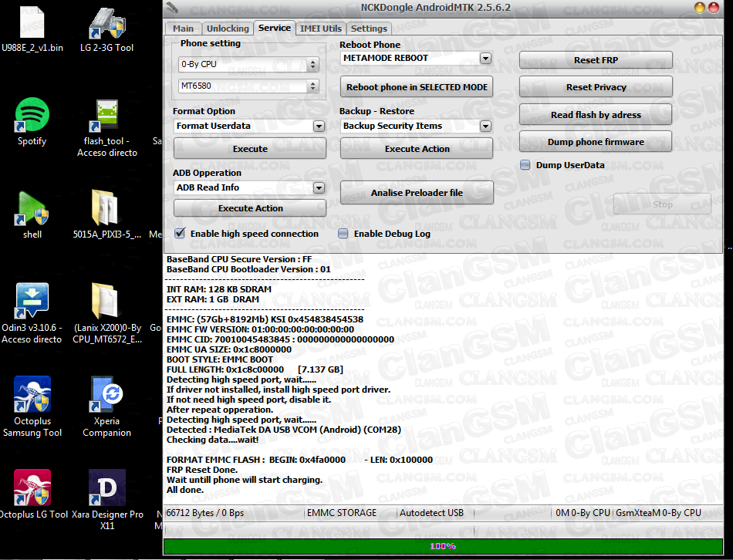Click the INT RAM: 128 KB SDRAM line
This screenshot has width=733, height=560.
(x=219, y=289)
